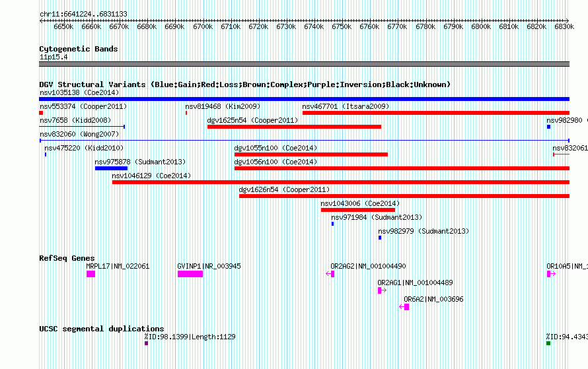Open the nsv975878 (Sudmant2013) label
This screenshot has width=588, height=369.
point(140,162)
